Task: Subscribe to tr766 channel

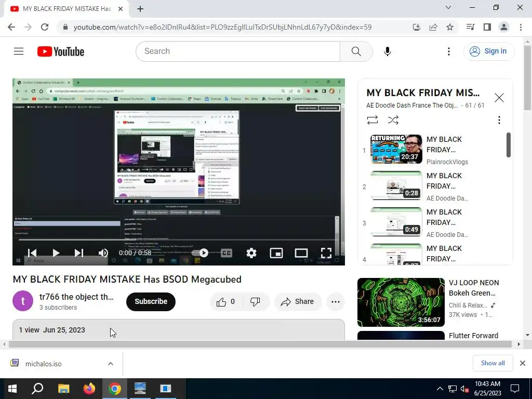Action: (x=151, y=301)
